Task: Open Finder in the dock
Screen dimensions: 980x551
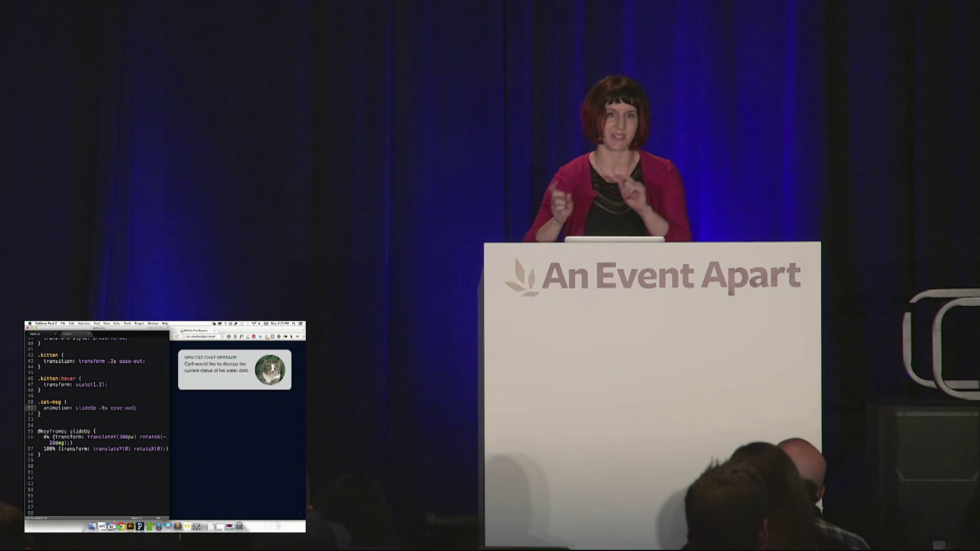Action: click(92, 527)
